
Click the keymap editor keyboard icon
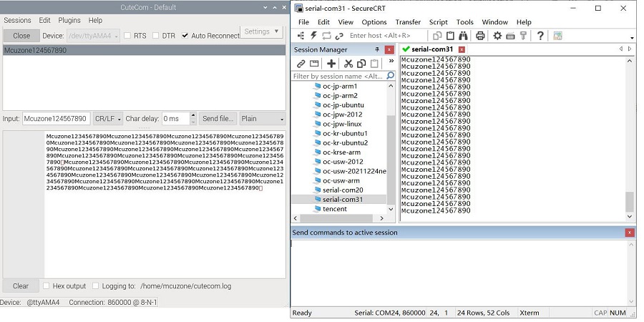[510, 36]
